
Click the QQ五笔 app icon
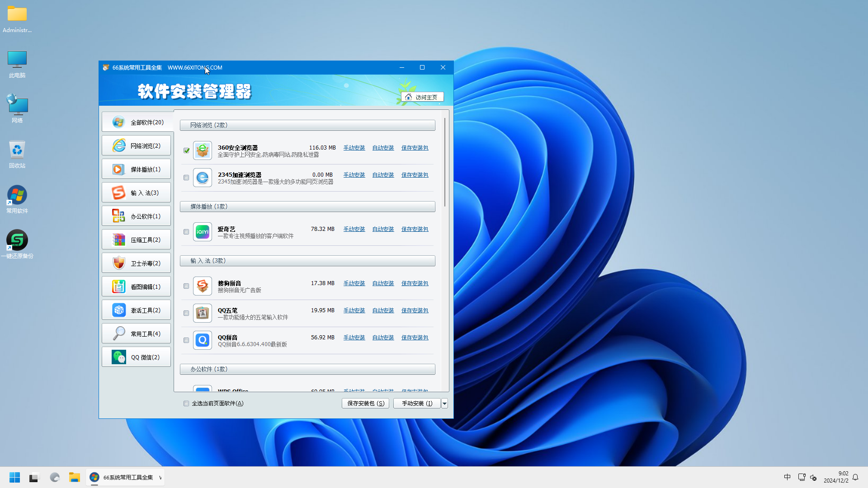(x=203, y=313)
